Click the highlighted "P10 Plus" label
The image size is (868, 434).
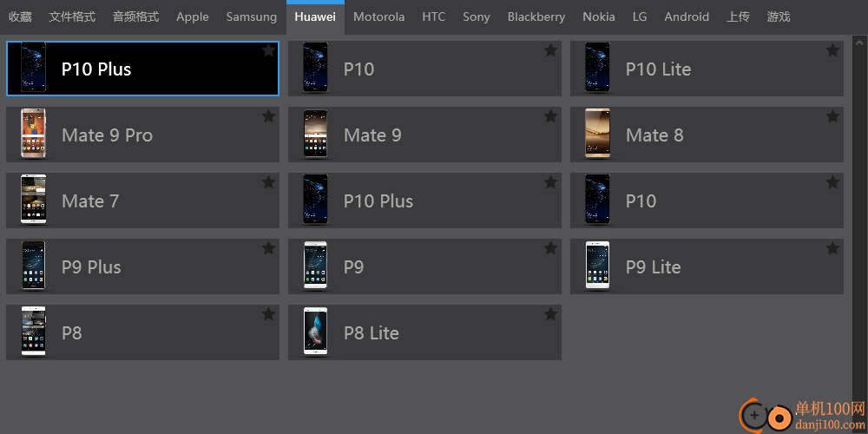pyautogui.click(x=96, y=69)
